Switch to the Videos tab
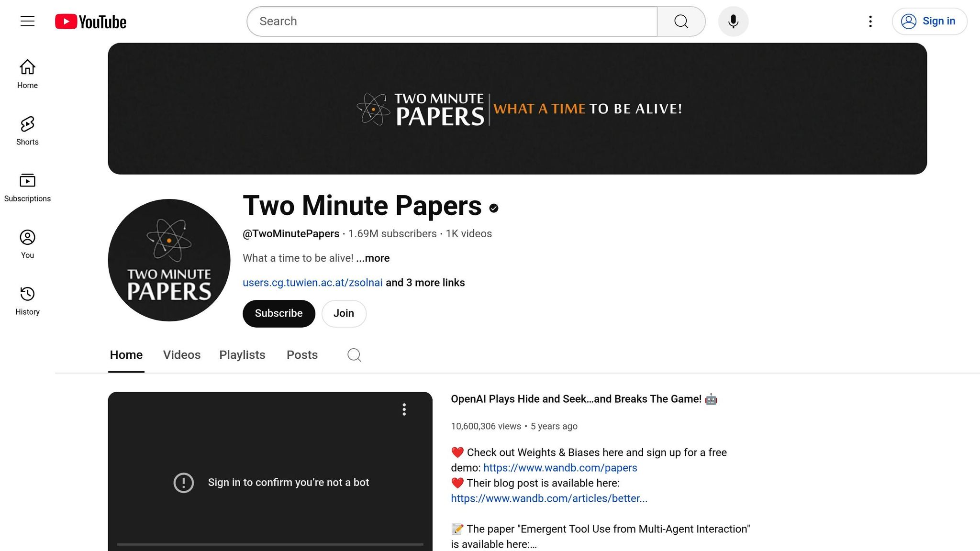 [181, 355]
